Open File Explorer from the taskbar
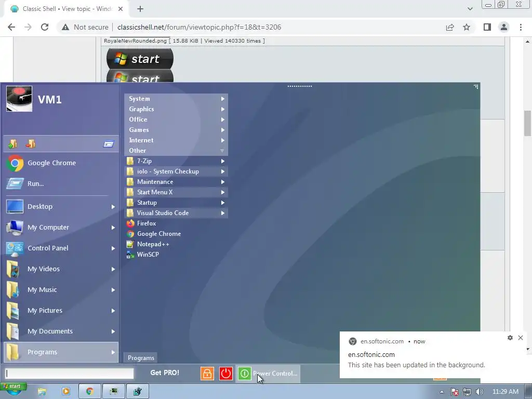Image resolution: width=532 pixels, height=399 pixels. (42, 392)
